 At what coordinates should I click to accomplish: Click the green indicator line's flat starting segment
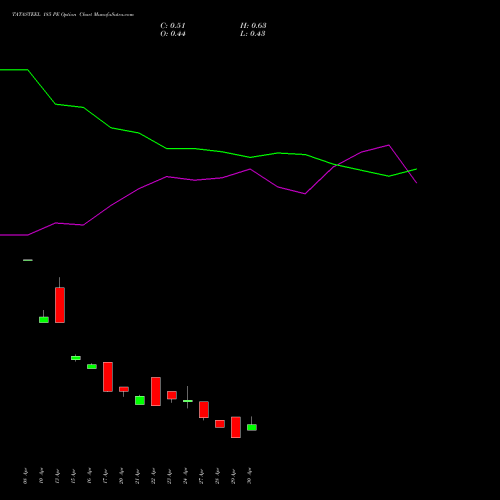(14, 70)
